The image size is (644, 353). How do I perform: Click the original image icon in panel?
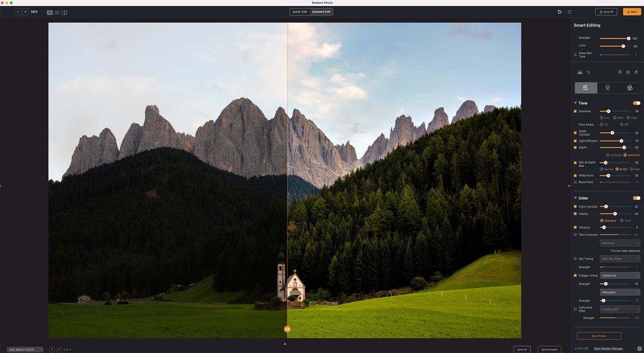tap(580, 72)
